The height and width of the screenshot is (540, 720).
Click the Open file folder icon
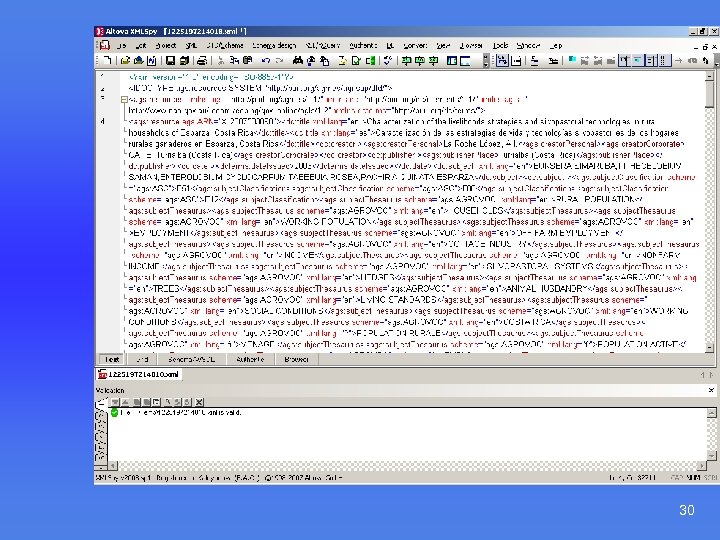point(125,60)
